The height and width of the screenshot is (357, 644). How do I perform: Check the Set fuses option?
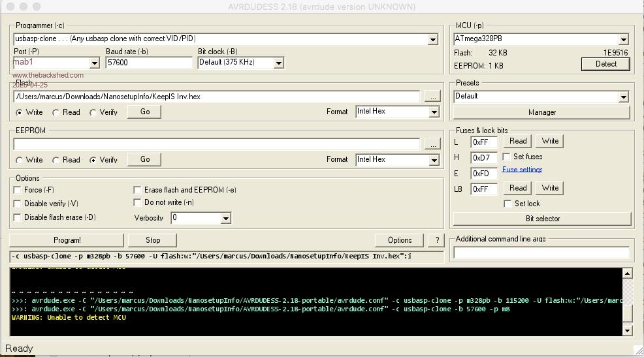[x=507, y=157]
